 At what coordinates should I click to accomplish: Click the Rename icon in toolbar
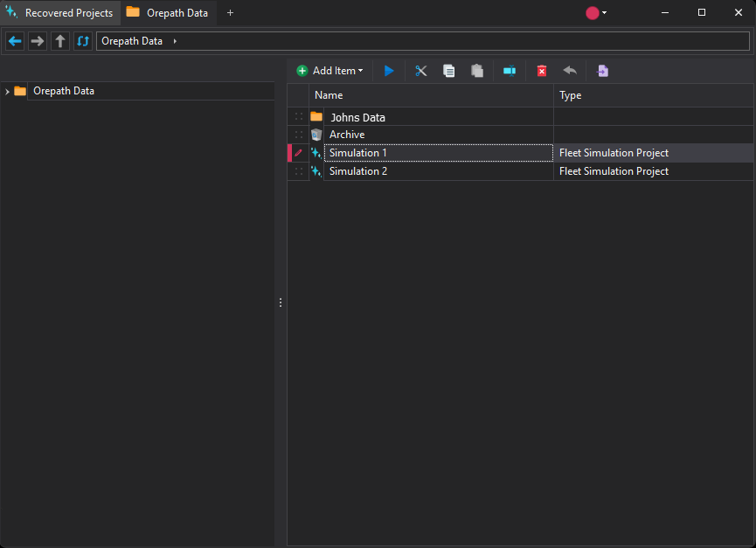pyautogui.click(x=509, y=71)
